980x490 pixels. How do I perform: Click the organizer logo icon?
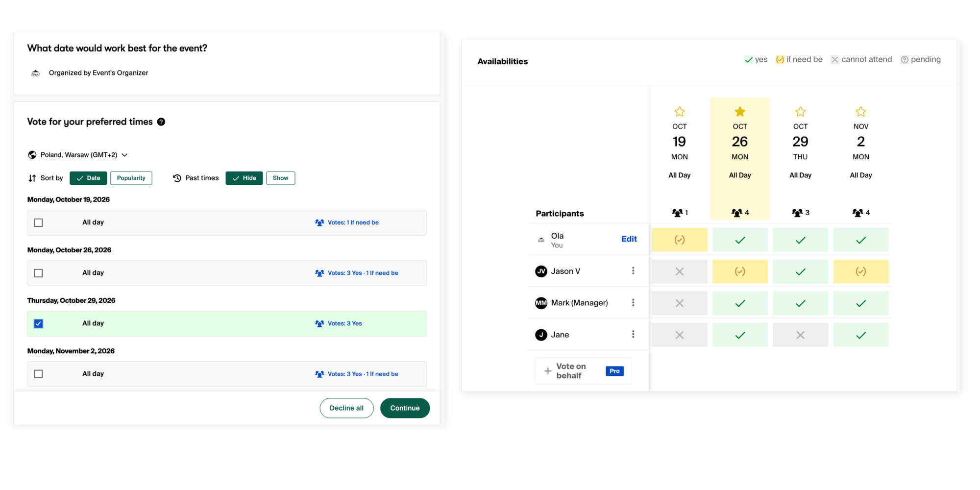click(36, 73)
